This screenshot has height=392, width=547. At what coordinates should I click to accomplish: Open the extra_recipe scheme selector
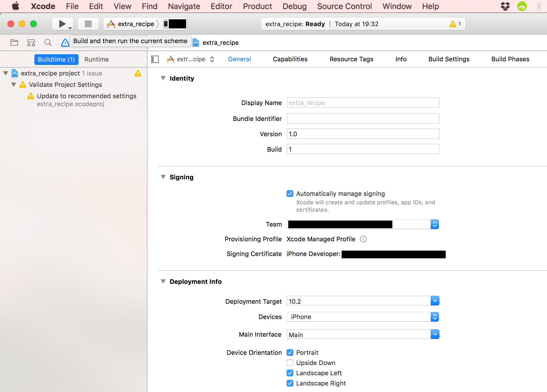tap(131, 24)
